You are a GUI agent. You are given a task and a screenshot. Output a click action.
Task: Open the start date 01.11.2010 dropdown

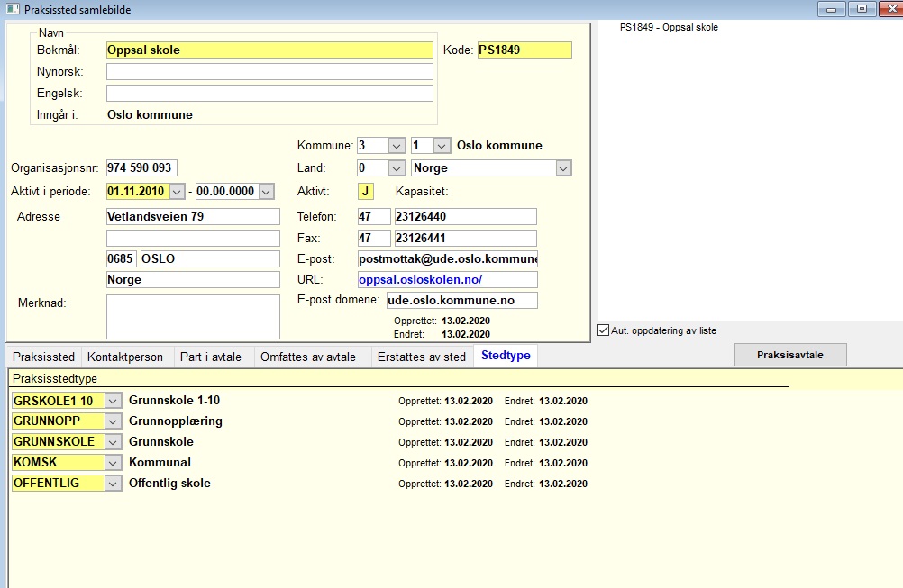pos(178,192)
